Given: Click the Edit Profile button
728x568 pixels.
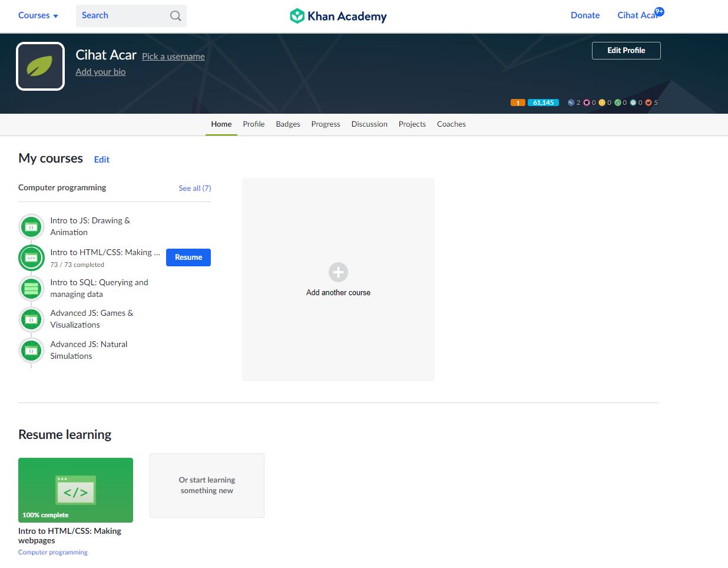Looking at the screenshot, I should (626, 51).
